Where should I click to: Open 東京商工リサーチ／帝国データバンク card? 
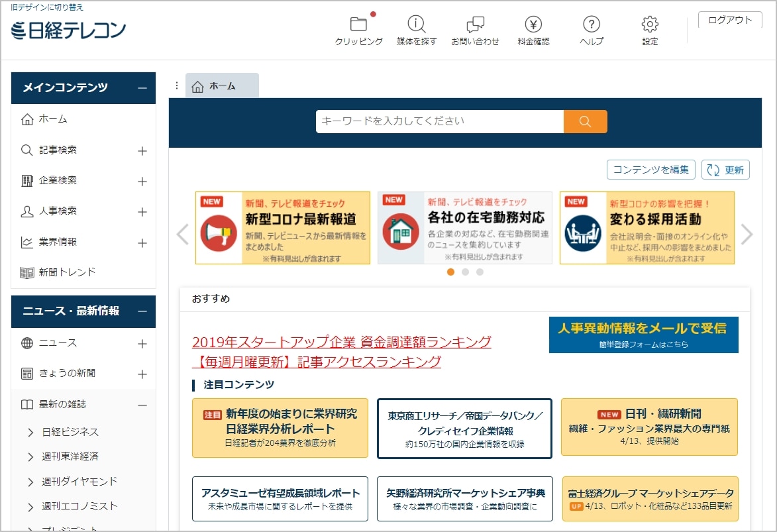tap(464, 429)
